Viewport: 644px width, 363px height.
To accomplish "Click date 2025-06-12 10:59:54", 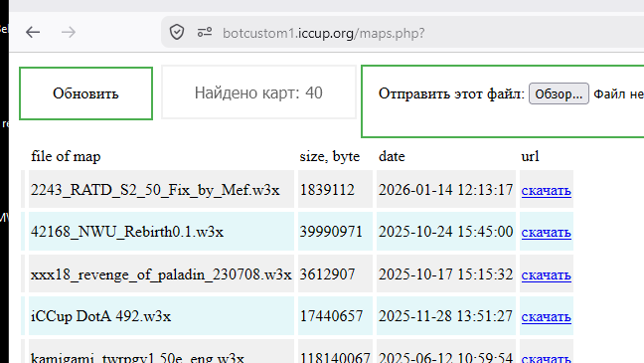I will coord(445,358).
